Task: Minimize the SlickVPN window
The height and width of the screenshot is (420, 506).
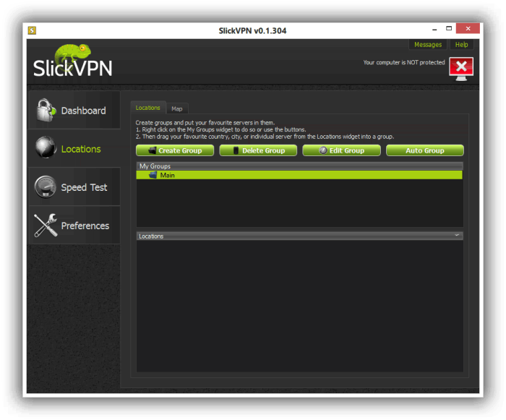Action: click(434, 30)
